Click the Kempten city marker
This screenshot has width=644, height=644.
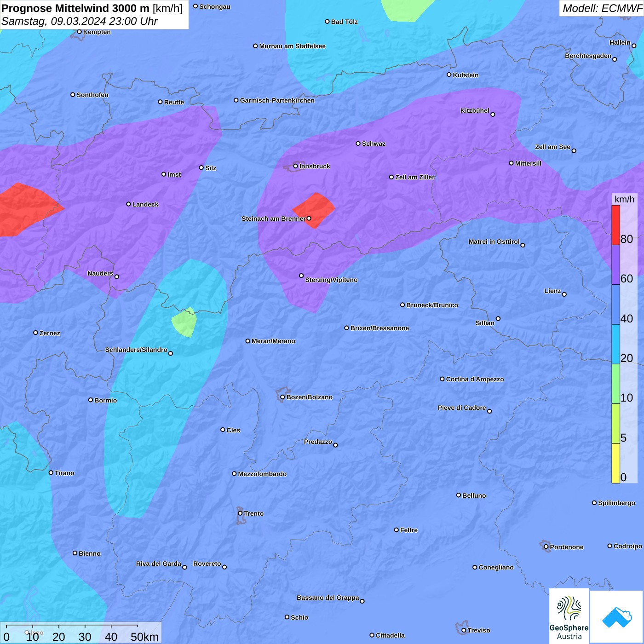[x=79, y=32]
